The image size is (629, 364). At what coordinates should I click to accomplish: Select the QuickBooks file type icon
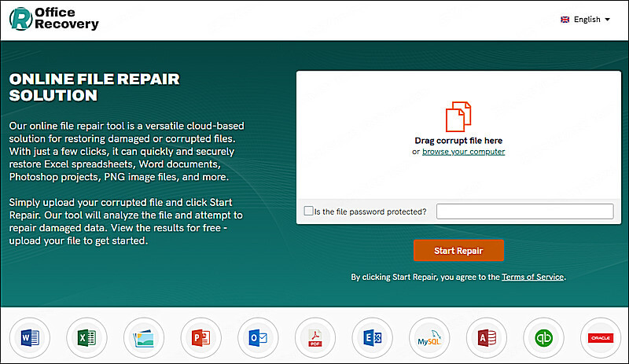pyautogui.click(x=543, y=337)
